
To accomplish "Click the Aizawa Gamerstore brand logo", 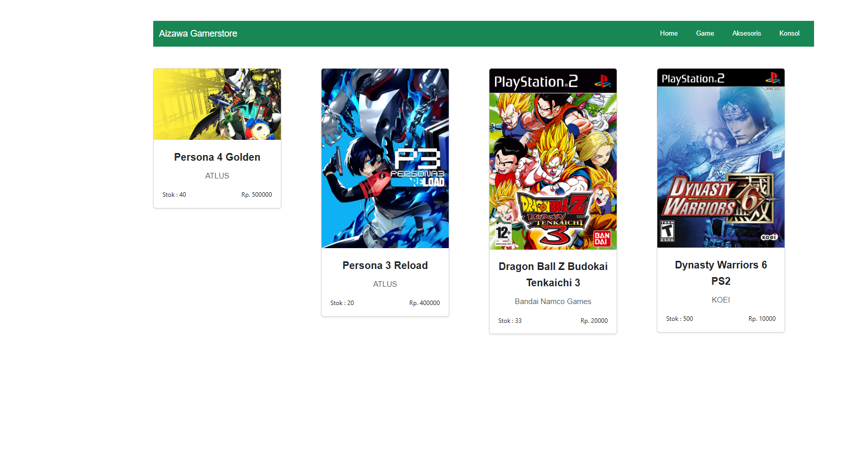I will click(198, 34).
